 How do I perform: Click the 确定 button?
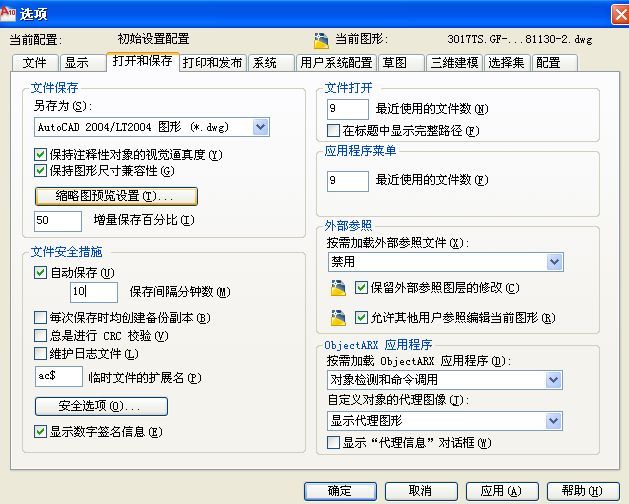pos(340,490)
